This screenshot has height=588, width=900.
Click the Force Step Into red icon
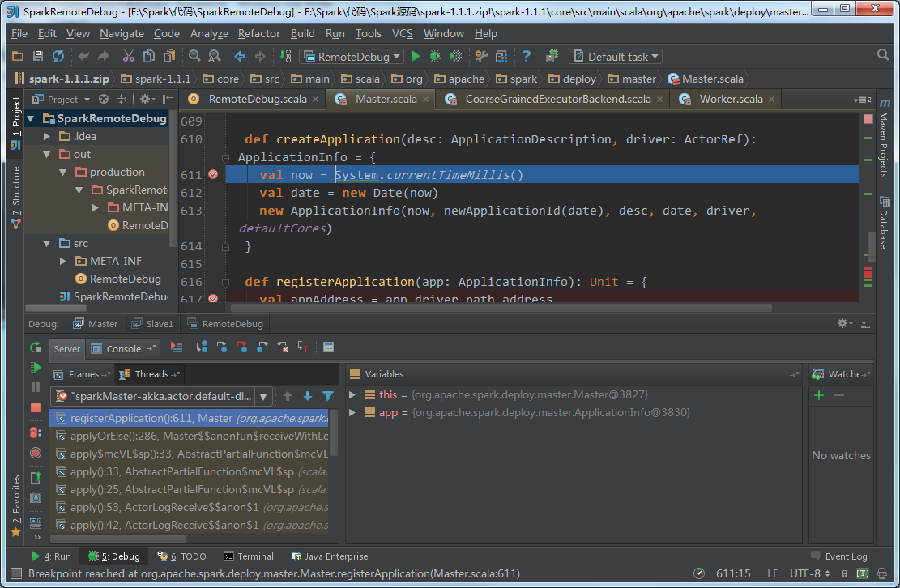(242, 347)
